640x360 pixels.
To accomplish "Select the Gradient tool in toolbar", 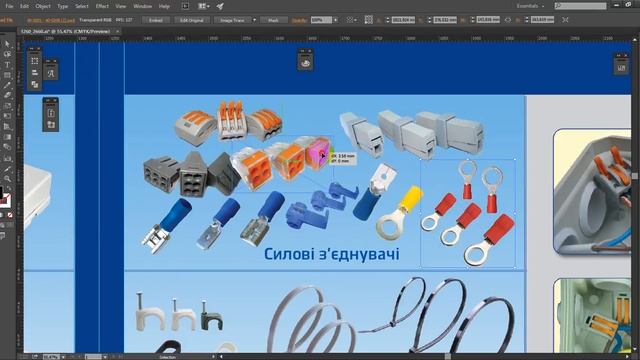I will [x=7, y=137].
